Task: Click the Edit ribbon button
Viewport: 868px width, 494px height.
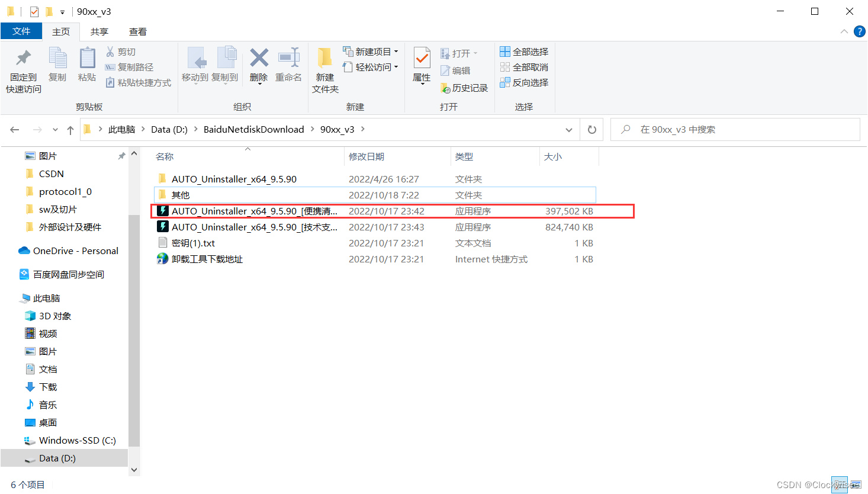Action: (x=455, y=70)
